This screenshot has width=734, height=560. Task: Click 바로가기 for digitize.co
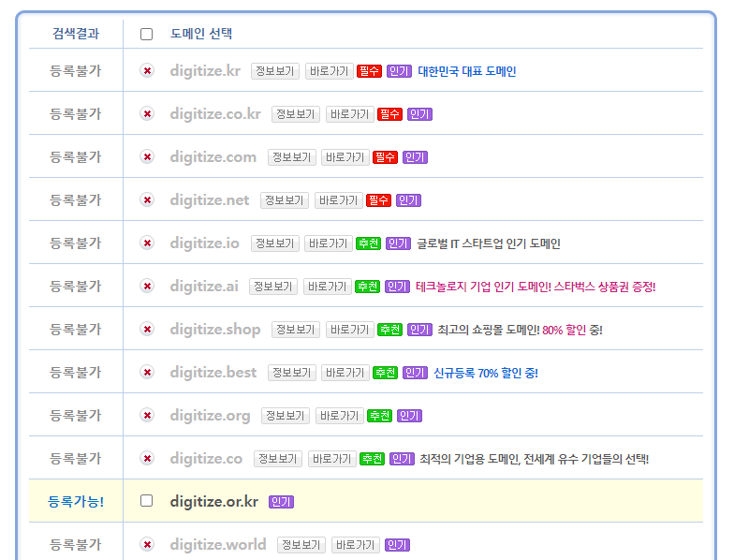coord(331,459)
